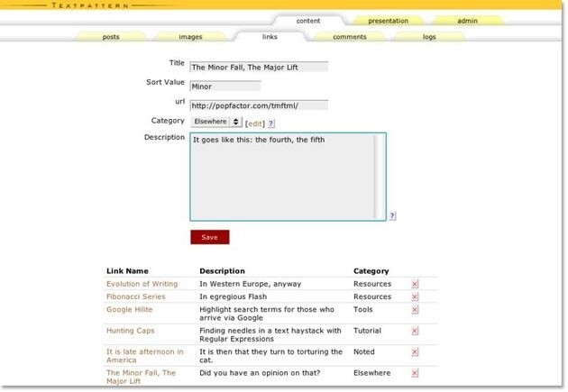Delete the Evolution of Writing link

click(x=415, y=284)
